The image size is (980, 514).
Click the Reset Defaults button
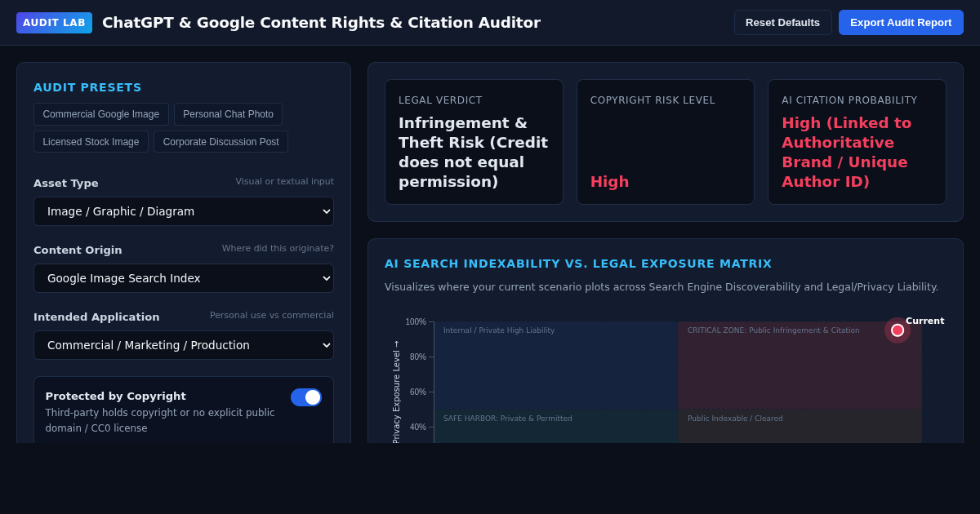(x=782, y=23)
